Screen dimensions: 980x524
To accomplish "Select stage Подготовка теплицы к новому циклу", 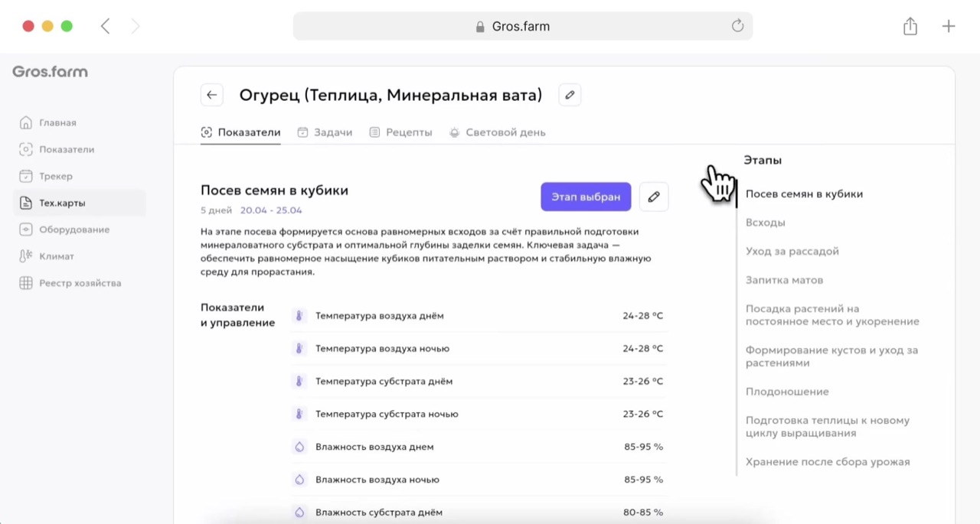I will click(x=828, y=427).
